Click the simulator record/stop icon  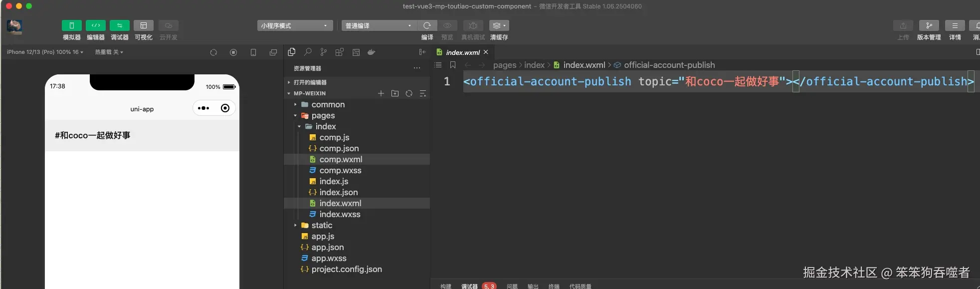[233, 52]
